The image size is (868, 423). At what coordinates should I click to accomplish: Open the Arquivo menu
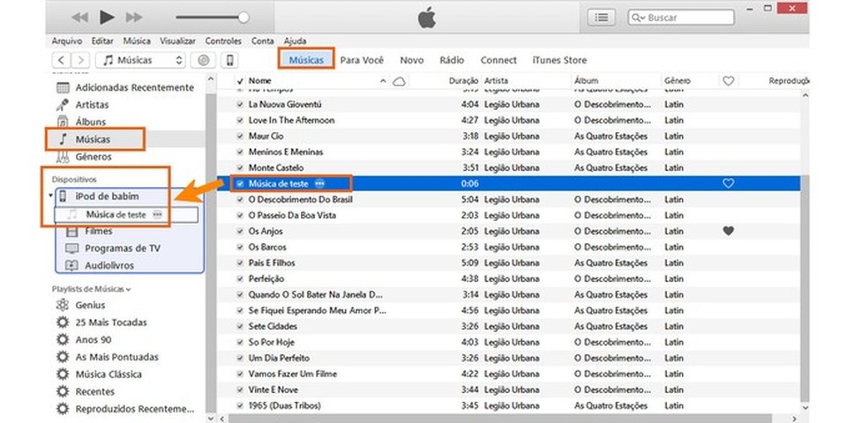[x=66, y=41]
